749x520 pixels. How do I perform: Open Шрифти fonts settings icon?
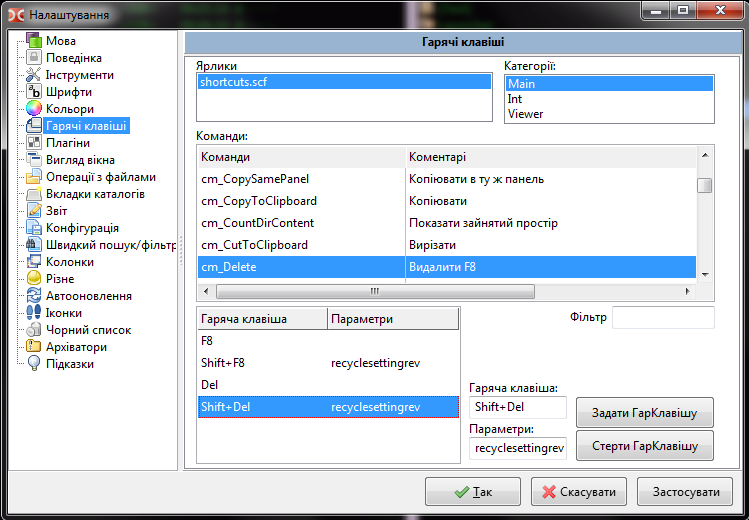pyautogui.click(x=34, y=92)
